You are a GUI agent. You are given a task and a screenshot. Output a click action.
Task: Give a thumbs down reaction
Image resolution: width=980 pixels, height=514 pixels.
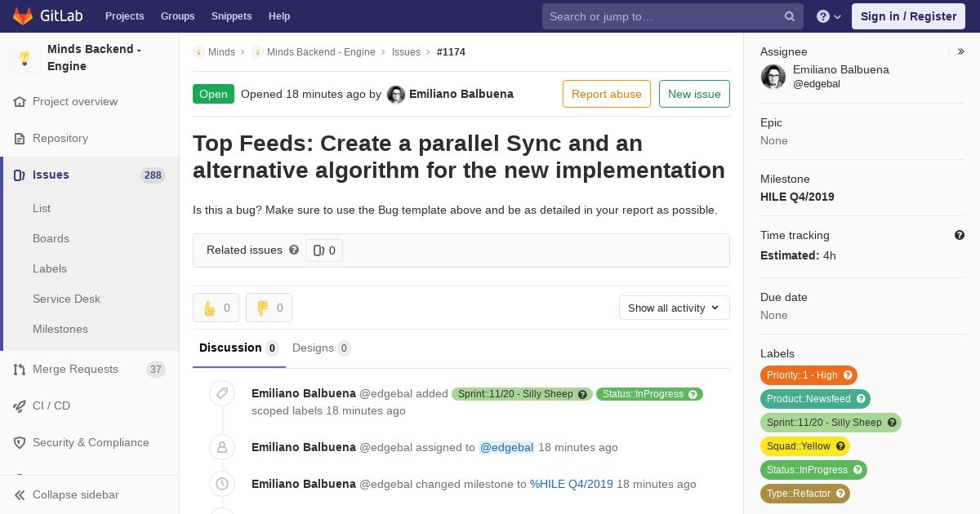tap(269, 308)
